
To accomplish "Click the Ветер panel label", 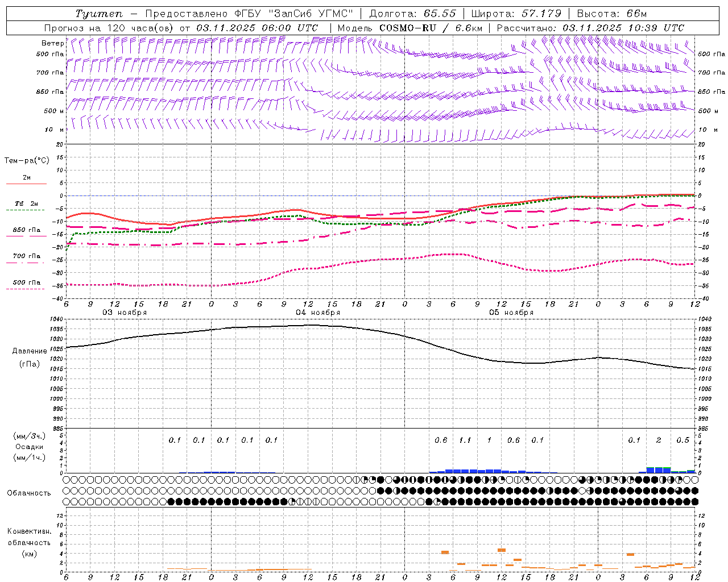I will 52,43.
